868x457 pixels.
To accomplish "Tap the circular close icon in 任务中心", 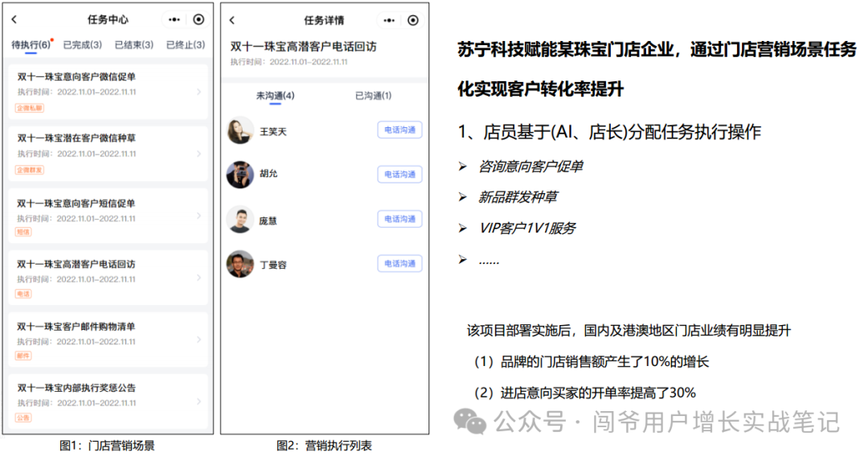I will click(199, 19).
